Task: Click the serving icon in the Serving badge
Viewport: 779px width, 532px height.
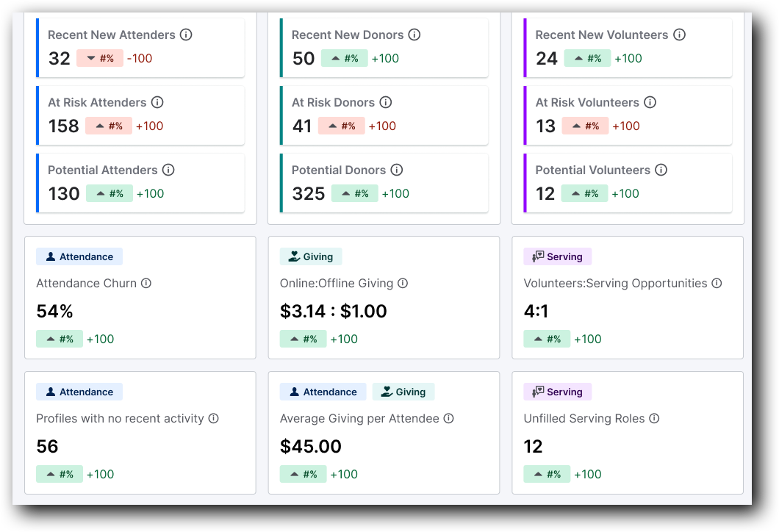Action: click(537, 256)
